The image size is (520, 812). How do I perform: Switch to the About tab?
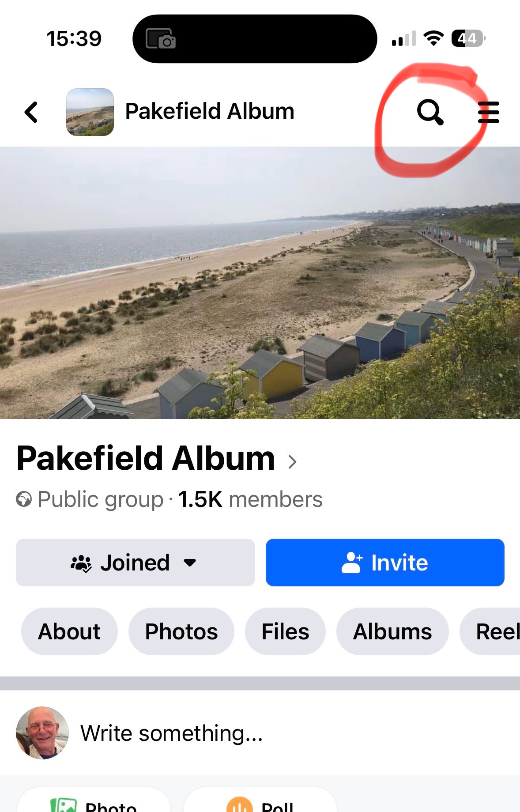(x=69, y=631)
